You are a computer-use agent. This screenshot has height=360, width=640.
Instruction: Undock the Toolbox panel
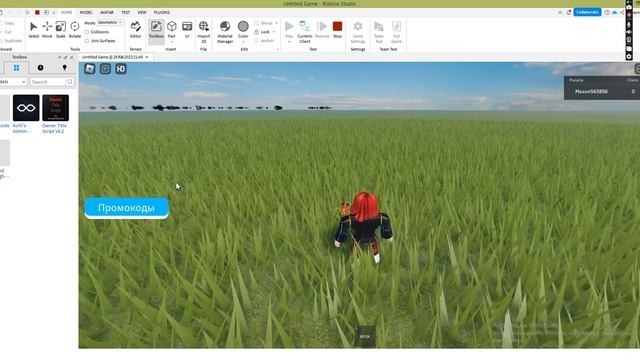tap(65, 57)
